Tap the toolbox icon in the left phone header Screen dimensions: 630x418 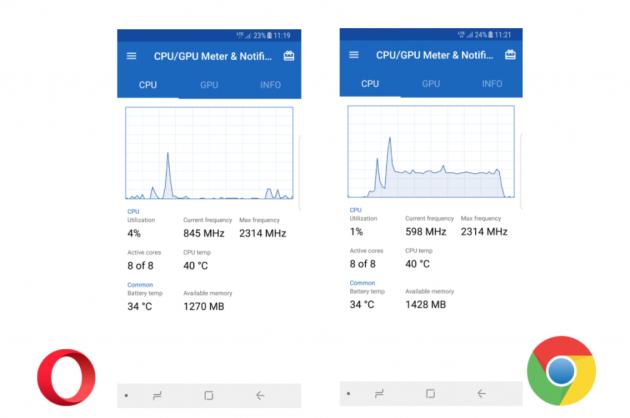289,56
